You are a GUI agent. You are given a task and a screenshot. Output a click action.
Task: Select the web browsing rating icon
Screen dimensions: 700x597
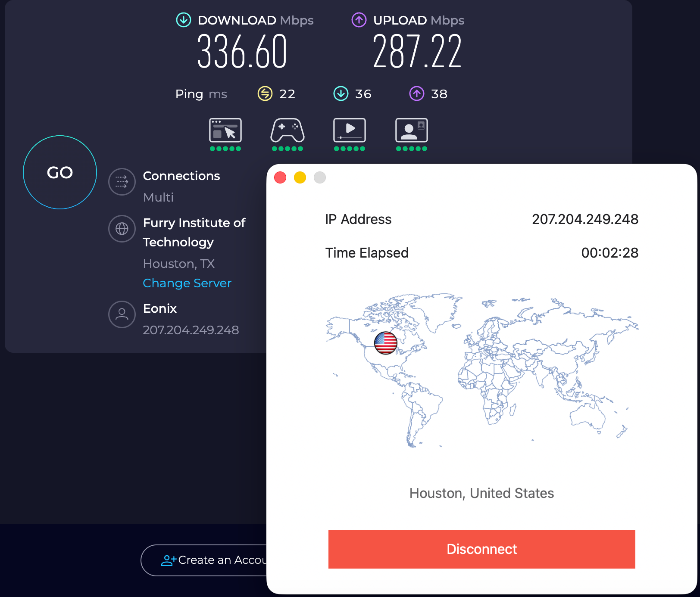[x=225, y=132]
